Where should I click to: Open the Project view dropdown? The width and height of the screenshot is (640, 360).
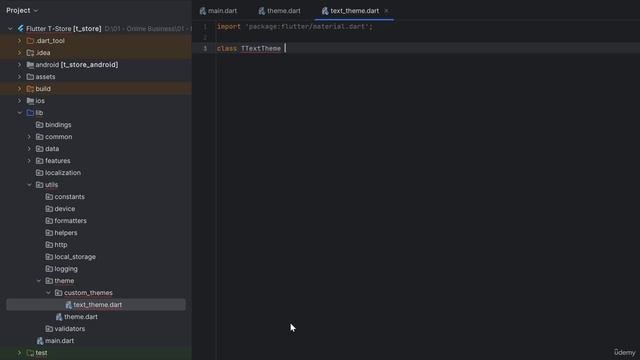pyautogui.click(x=22, y=10)
